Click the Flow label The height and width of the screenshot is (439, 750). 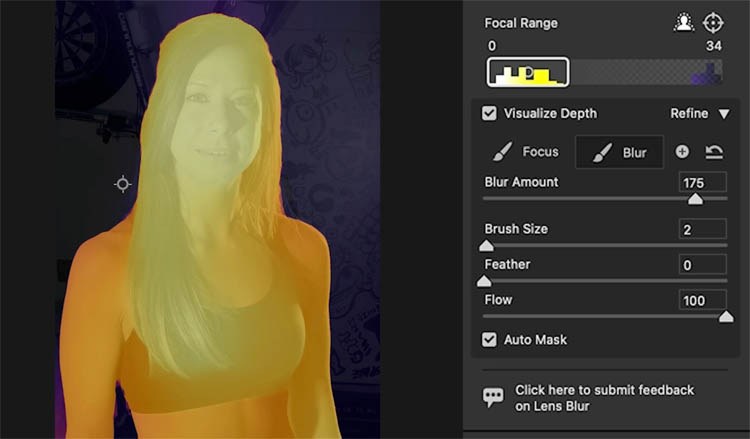coord(498,300)
